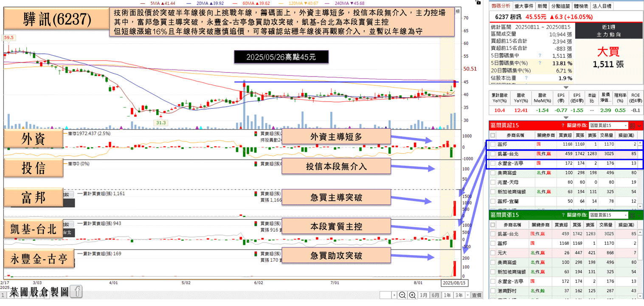Set chart range to 3年
Image resolution: width=644 pixels, height=306 pixels.
(459, 295)
